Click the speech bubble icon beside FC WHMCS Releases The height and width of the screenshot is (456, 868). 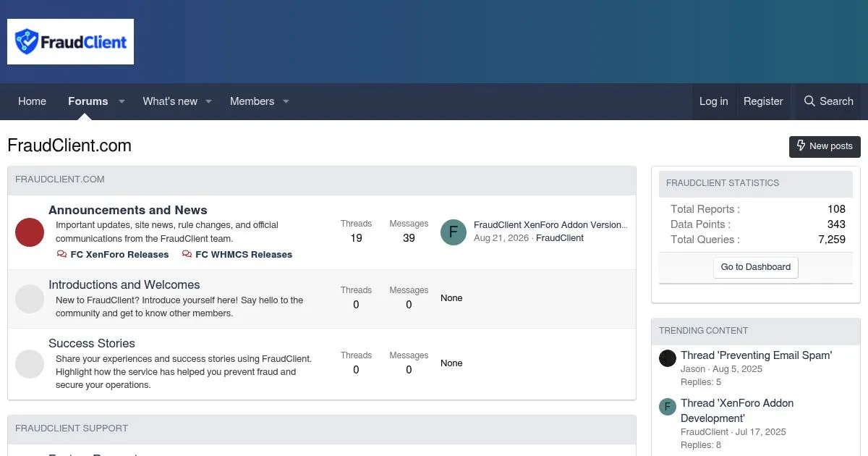[187, 255]
